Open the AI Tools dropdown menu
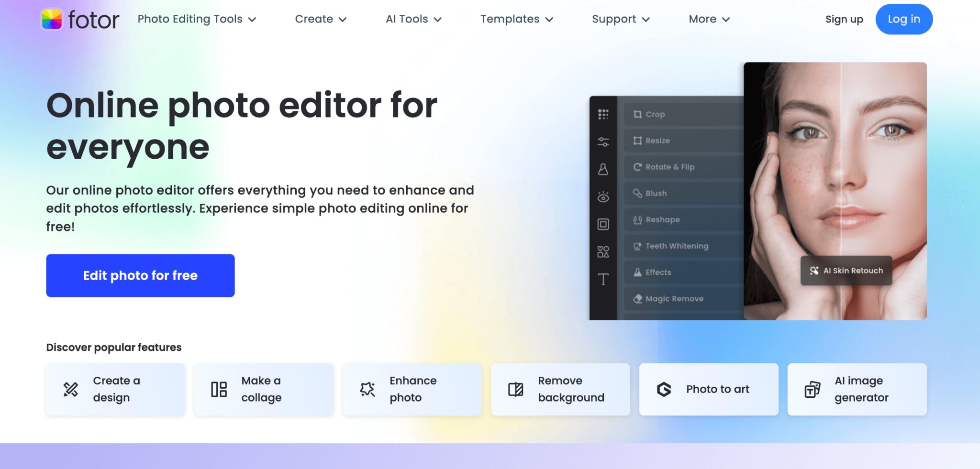The width and height of the screenshot is (980, 469). (413, 19)
